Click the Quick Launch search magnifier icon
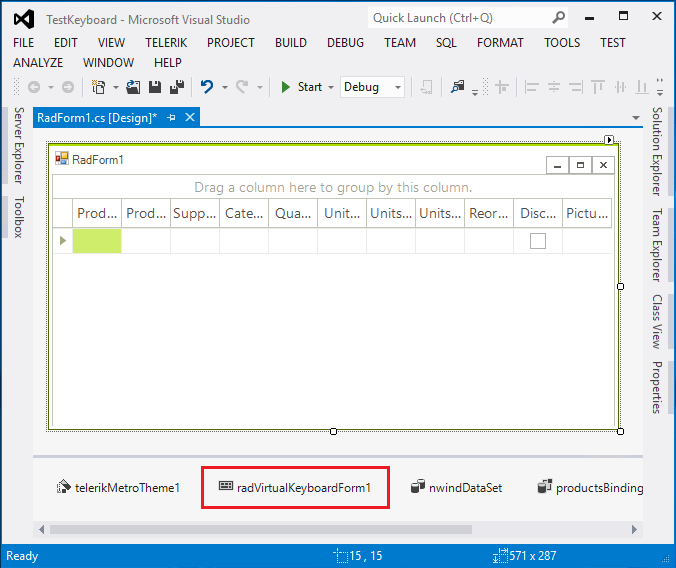Image resolution: width=676 pixels, height=568 pixels. [558, 18]
